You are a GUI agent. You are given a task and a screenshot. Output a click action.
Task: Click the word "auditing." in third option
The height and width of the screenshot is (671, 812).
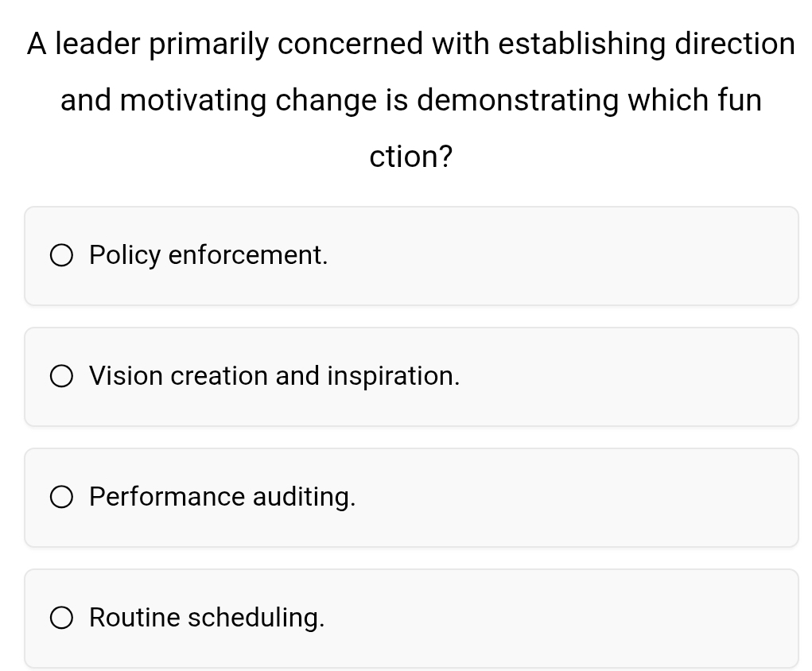304,497
